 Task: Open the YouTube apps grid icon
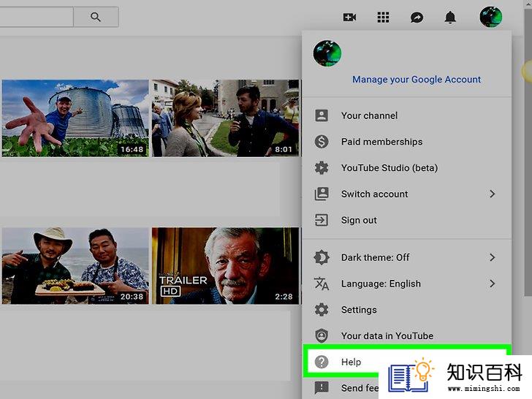[383, 17]
